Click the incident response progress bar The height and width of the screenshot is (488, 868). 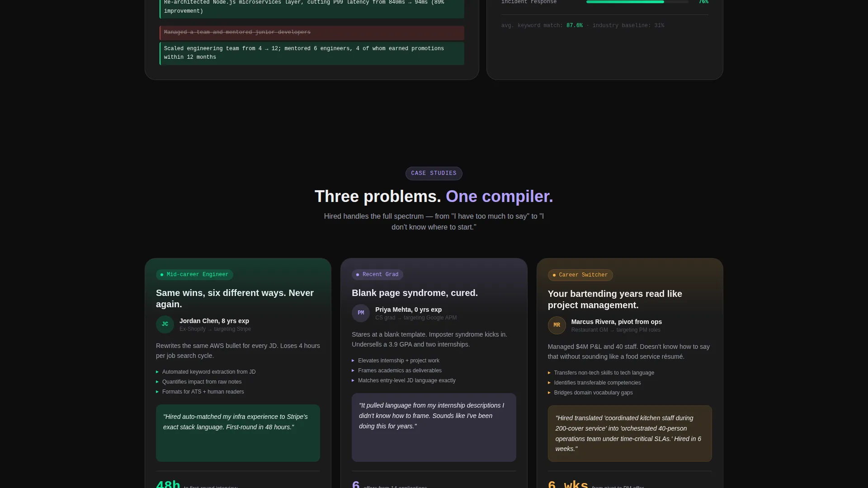637,2
